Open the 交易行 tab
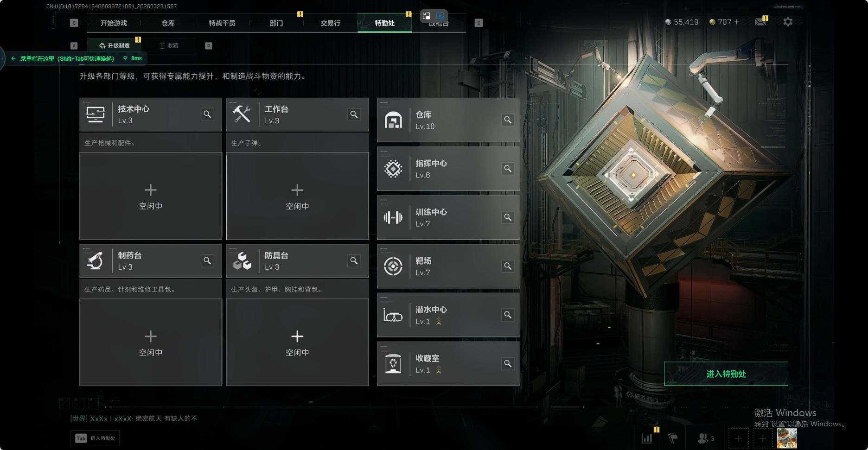 click(330, 23)
